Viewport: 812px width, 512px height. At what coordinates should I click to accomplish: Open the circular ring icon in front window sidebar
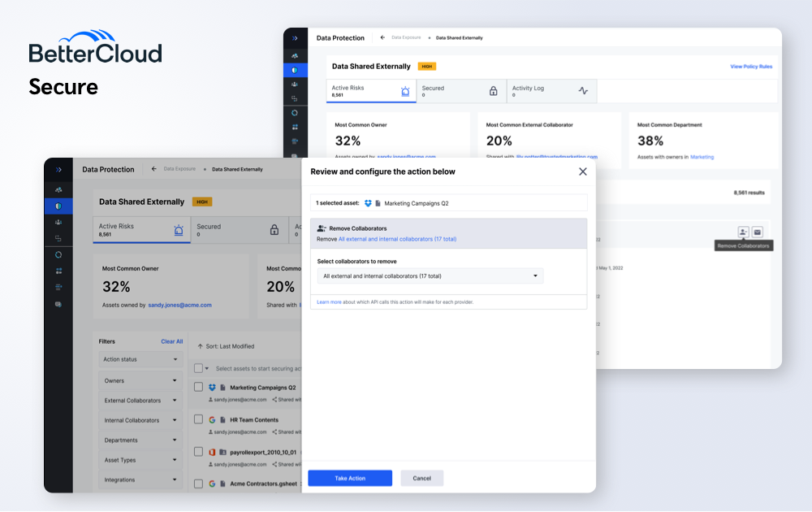click(58, 255)
